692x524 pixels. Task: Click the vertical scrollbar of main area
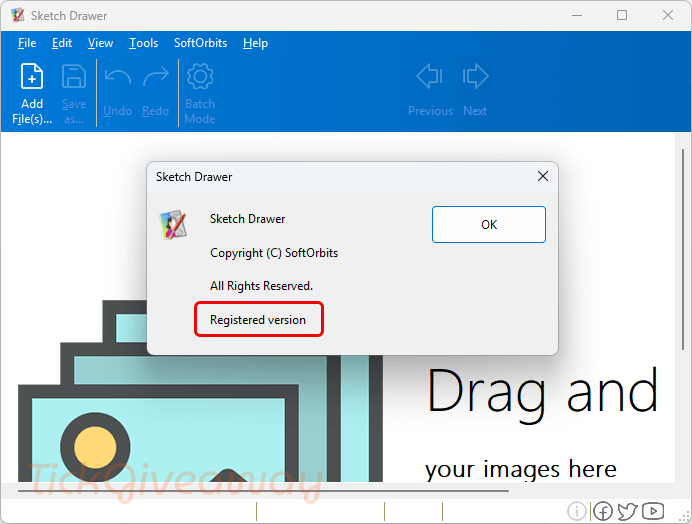pos(683,249)
